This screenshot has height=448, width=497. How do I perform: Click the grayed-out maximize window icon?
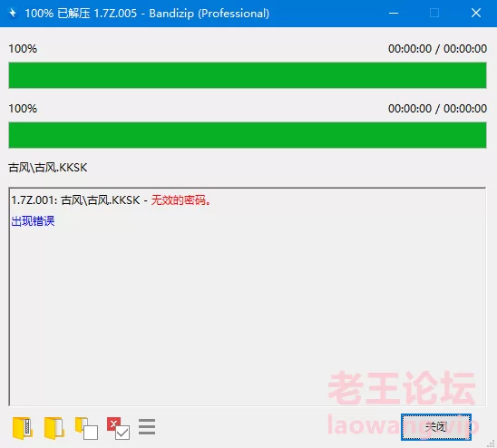coord(434,14)
